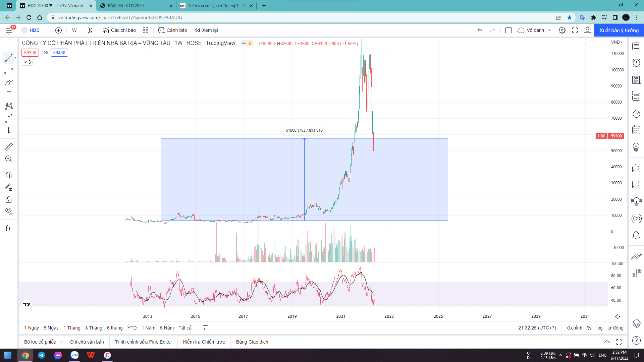Toggle lock all drawing tools
Screen dimensions: 644x362
point(9,200)
